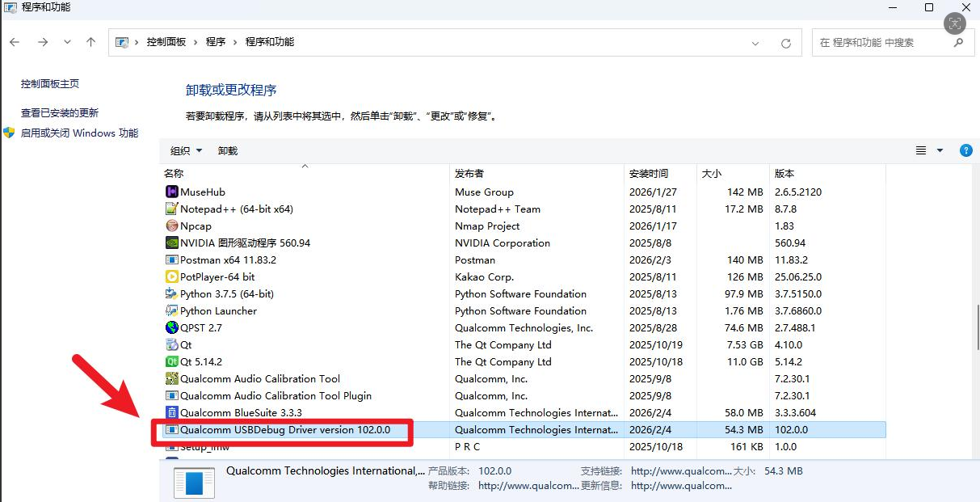The image size is (980, 502).
Task: Open the help link in details pane
Action: click(528, 486)
